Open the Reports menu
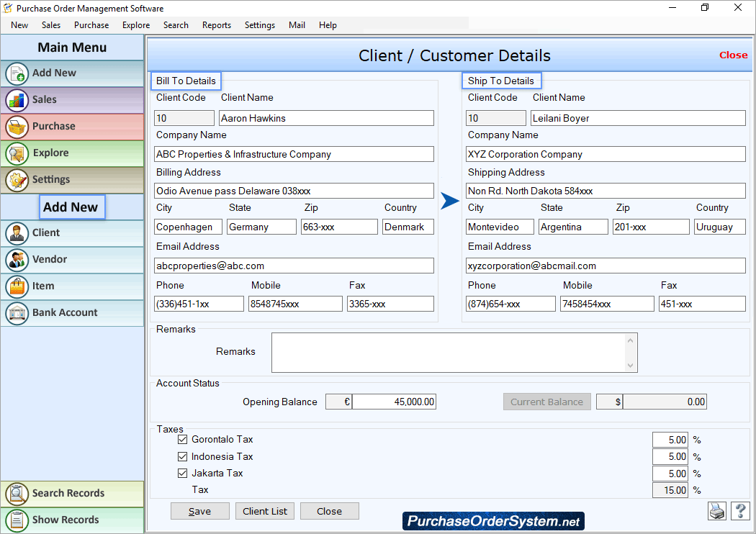 tap(216, 24)
